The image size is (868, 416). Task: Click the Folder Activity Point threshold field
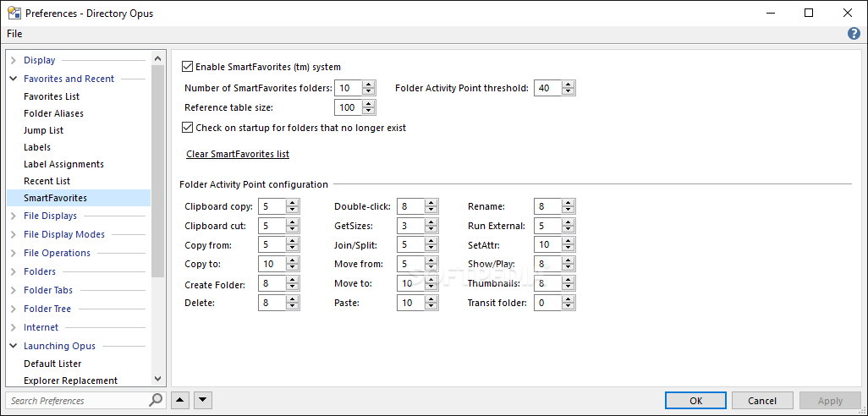click(x=547, y=88)
